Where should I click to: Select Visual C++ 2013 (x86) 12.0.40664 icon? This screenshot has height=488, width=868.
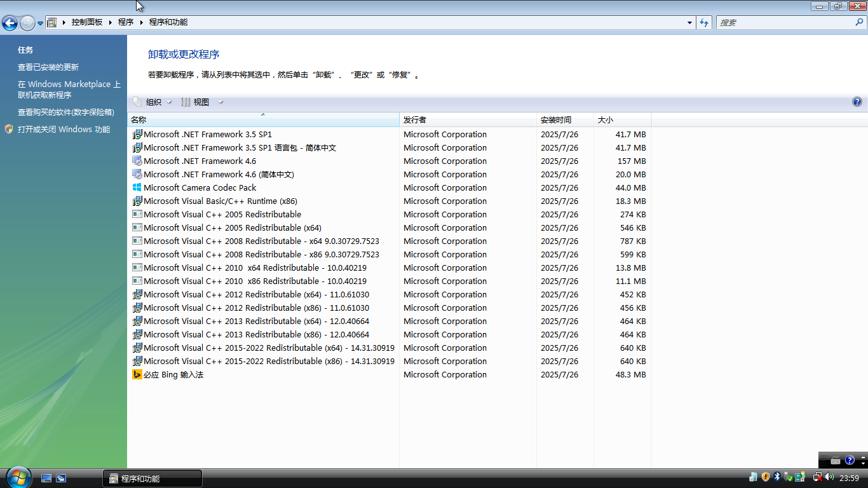137,335
